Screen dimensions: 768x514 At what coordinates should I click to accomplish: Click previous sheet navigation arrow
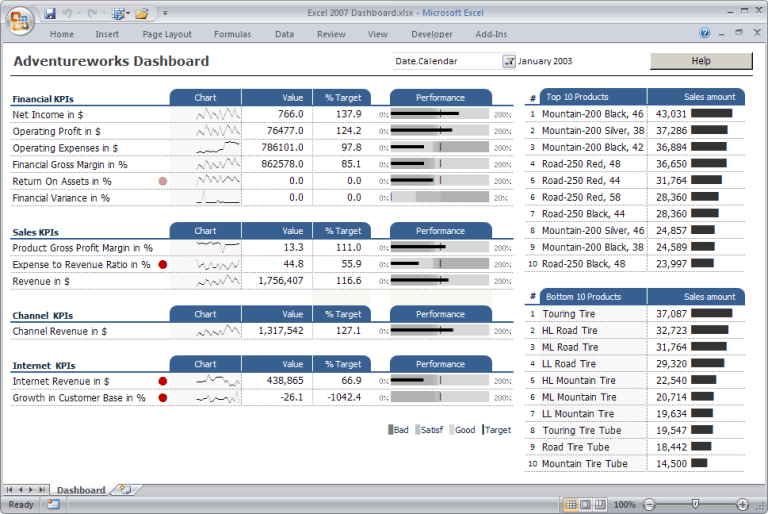tap(21, 490)
